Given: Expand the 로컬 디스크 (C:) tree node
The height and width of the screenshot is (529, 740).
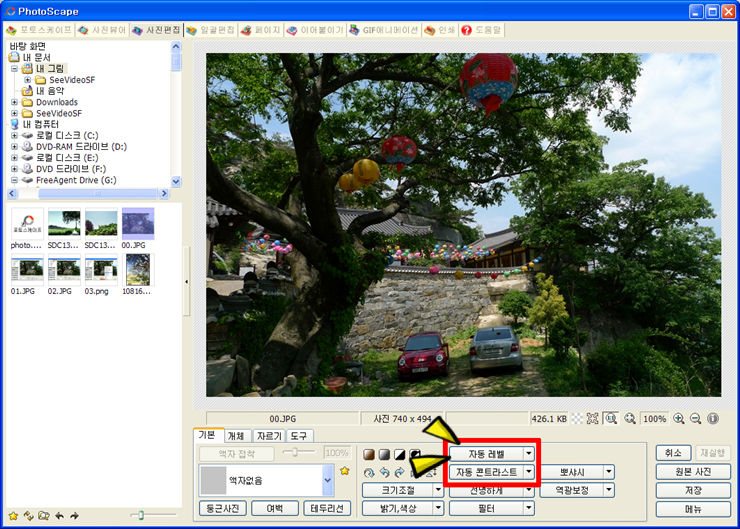Looking at the screenshot, I should click(14, 135).
